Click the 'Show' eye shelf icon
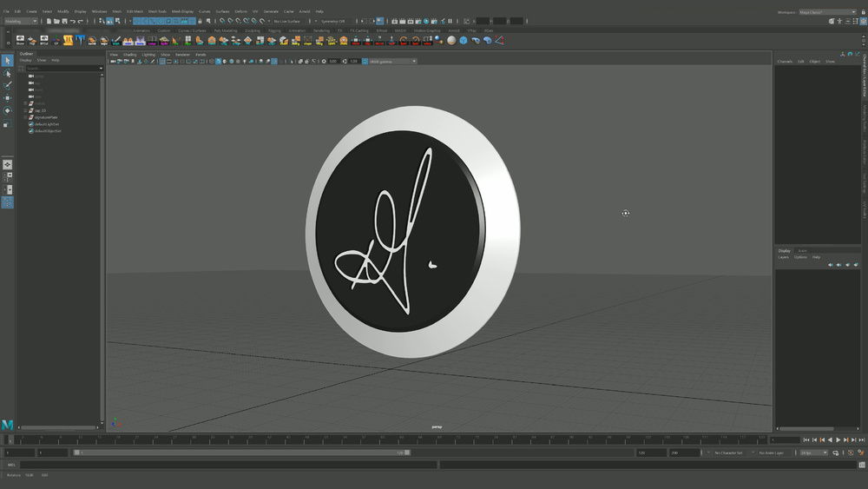The image size is (868, 489). [x=20, y=40]
